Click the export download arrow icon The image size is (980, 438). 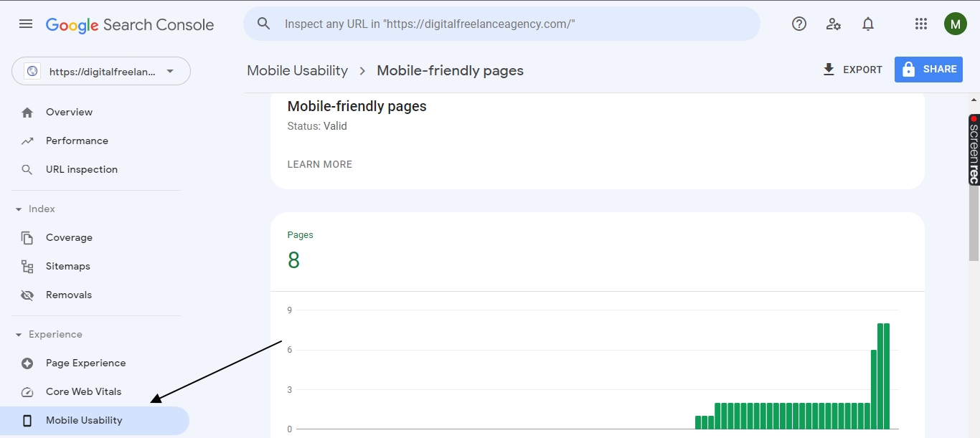pos(829,70)
